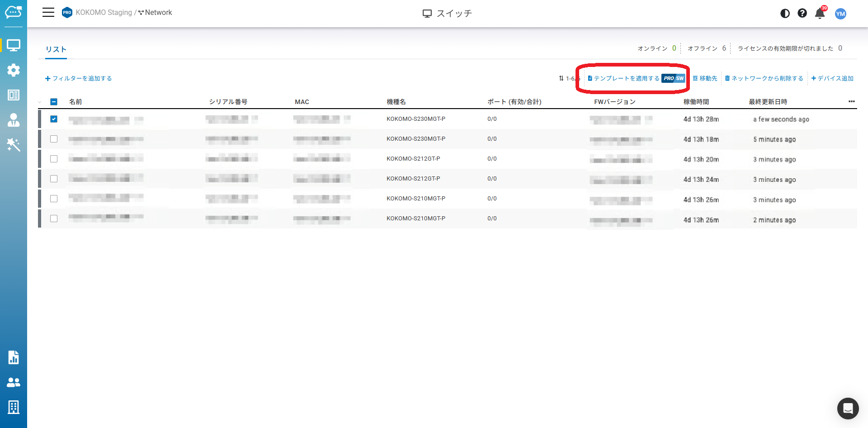Click フィルターを追加する to add a filter
The image size is (868, 428).
point(79,78)
